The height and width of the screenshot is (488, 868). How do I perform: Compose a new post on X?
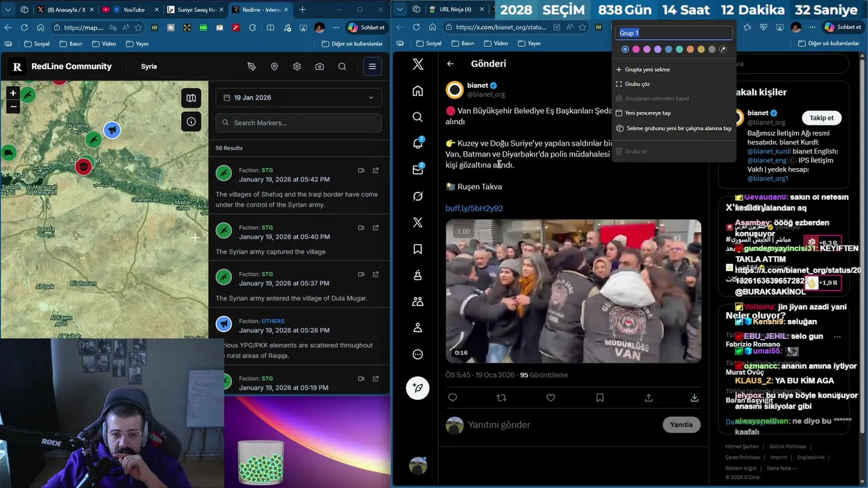coord(418,388)
